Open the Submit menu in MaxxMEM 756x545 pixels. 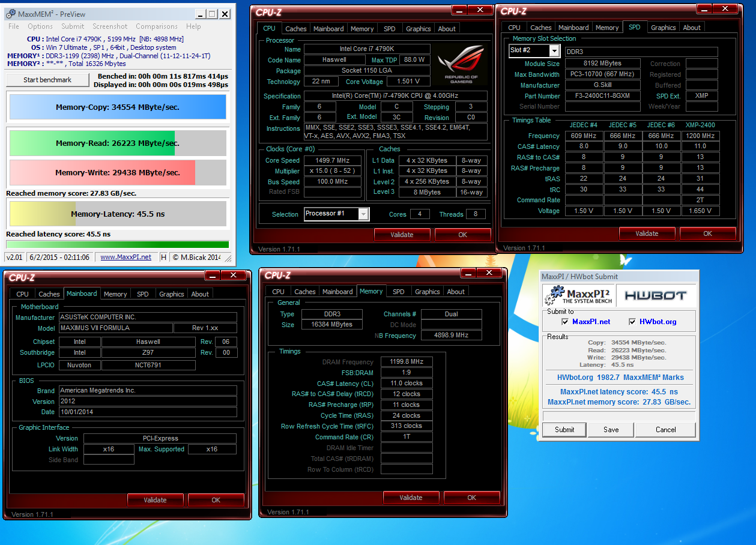73,26
